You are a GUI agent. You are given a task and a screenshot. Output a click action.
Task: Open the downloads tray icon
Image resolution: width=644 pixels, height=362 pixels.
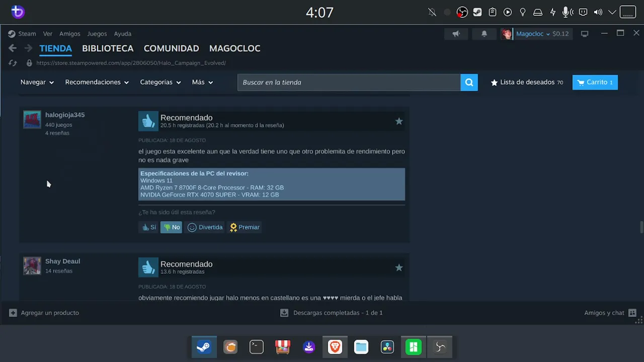pyautogui.click(x=284, y=313)
